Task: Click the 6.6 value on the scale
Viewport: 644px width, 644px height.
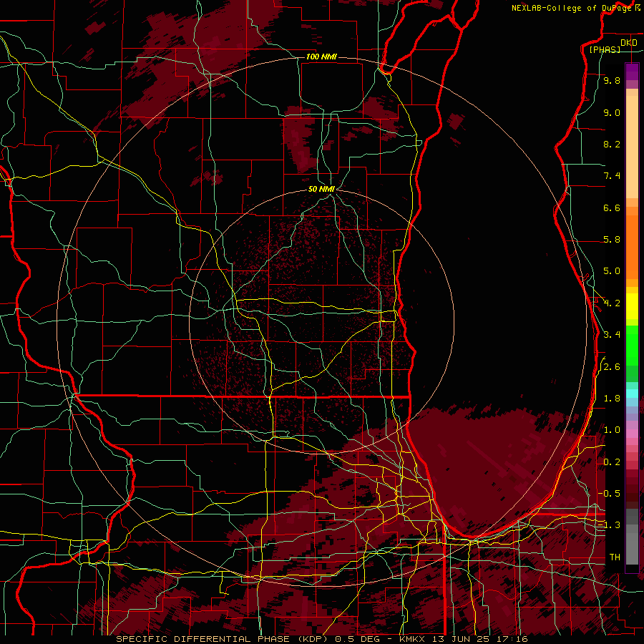Action: tap(612, 208)
